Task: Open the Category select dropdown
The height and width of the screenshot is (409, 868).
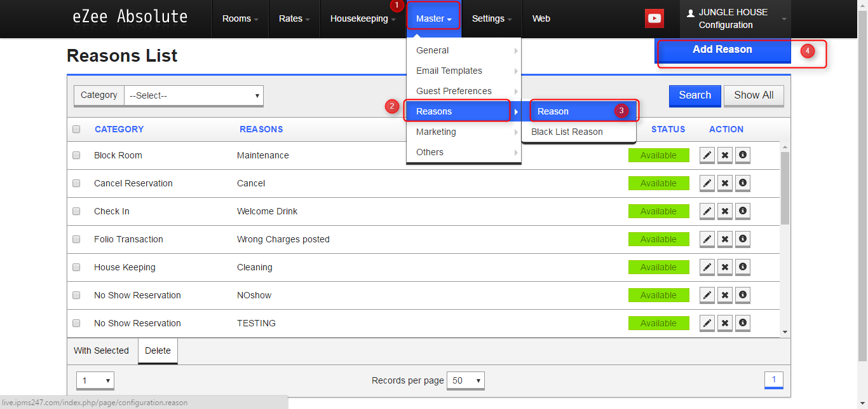Action: click(193, 95)
